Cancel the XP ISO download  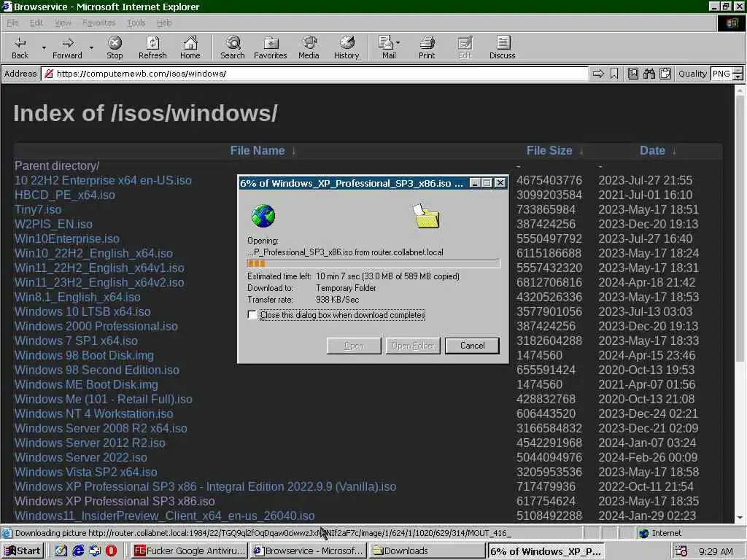click(x=472, y=346)
